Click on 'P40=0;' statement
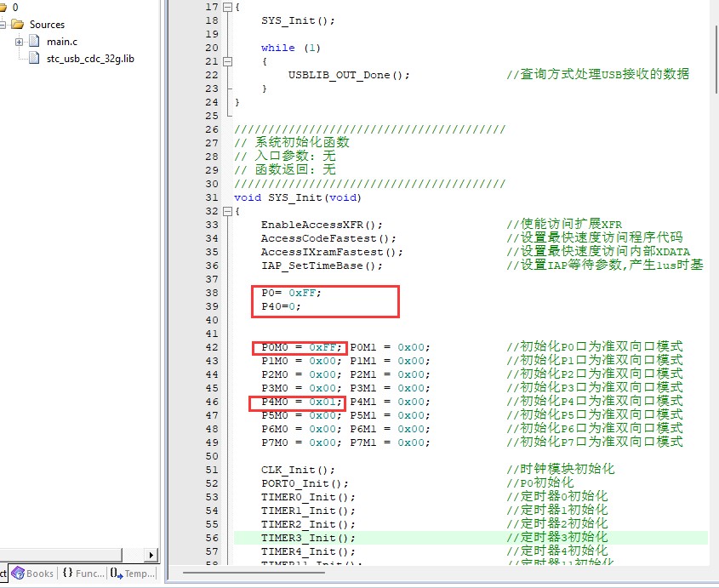 click(x=281, y=306)
